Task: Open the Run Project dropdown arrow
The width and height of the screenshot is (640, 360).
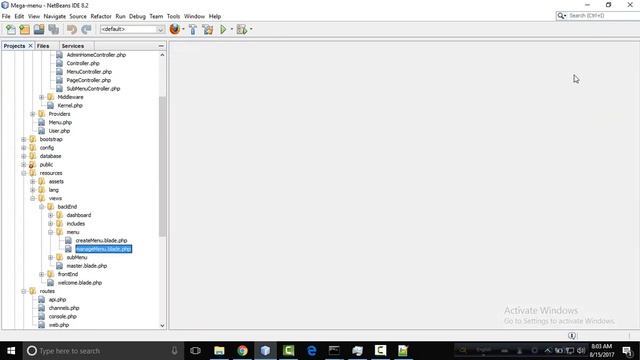Action: pos(231,29)
